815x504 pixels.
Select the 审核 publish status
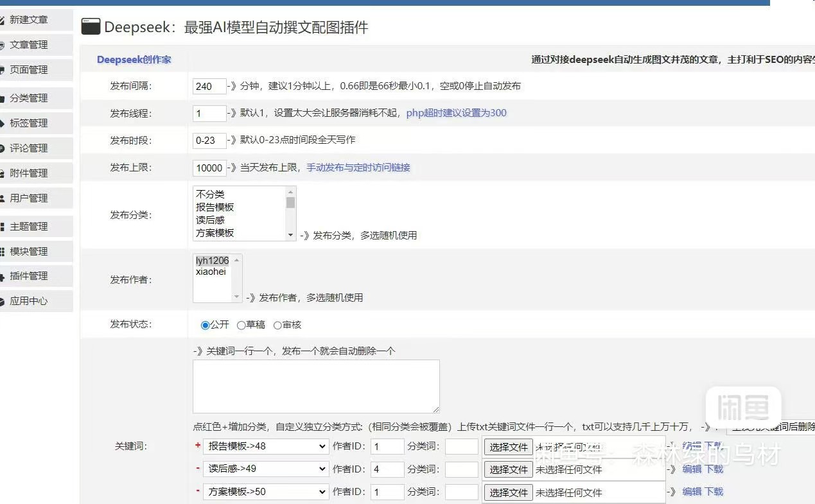click(x=278, y=326)
